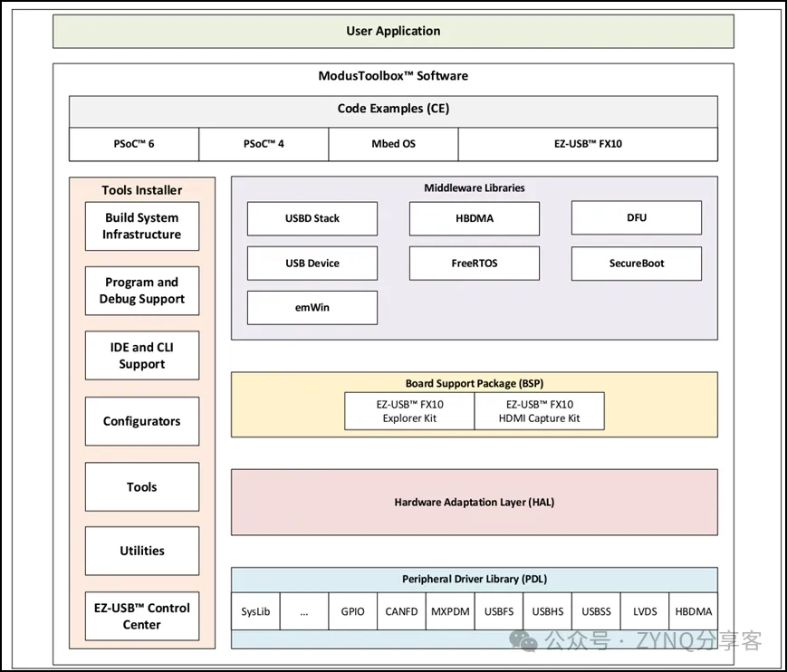Select the Utilities box
The width and height of the screenshot is (787, 672).
click(x=142, y=551)
